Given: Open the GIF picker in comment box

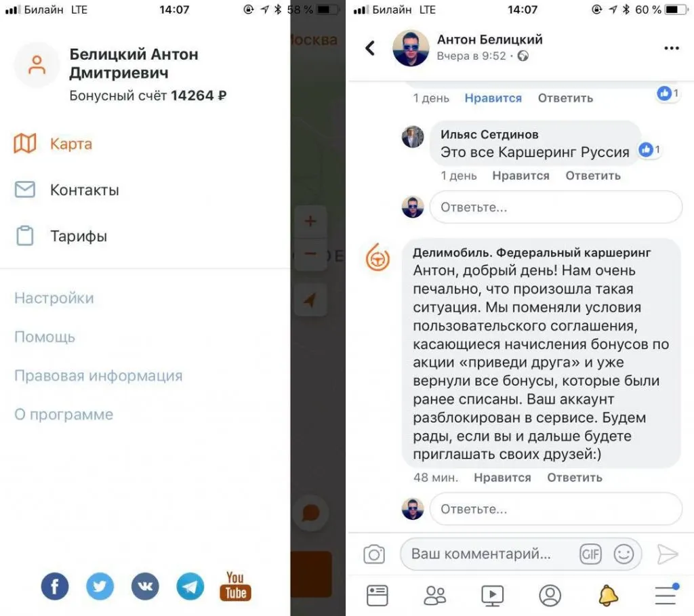Looking at the screenshot, I should pyautogui.click(x=590, y=554).
